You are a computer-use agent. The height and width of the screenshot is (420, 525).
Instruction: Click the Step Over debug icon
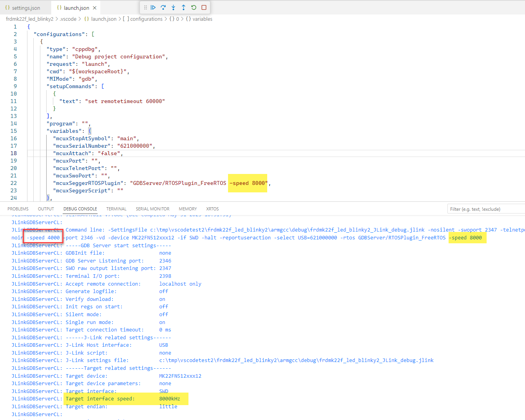coord(163,7)
